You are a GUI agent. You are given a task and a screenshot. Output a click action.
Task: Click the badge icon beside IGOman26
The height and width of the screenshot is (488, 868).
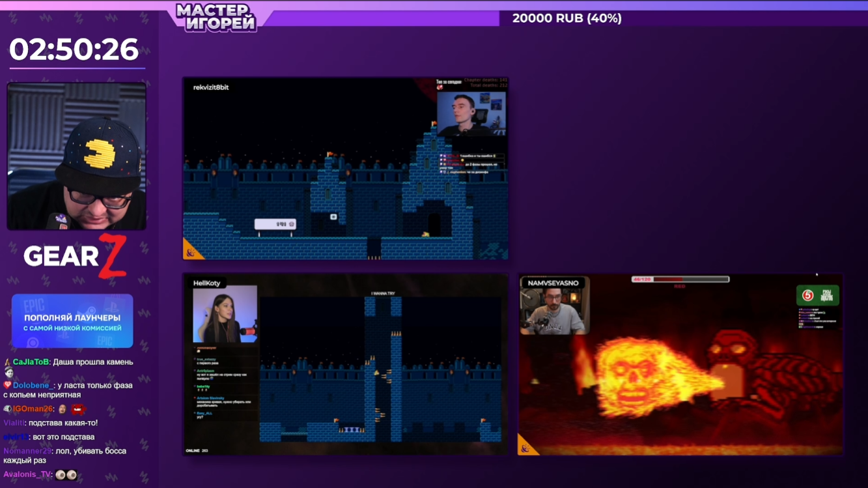[7, 409]
